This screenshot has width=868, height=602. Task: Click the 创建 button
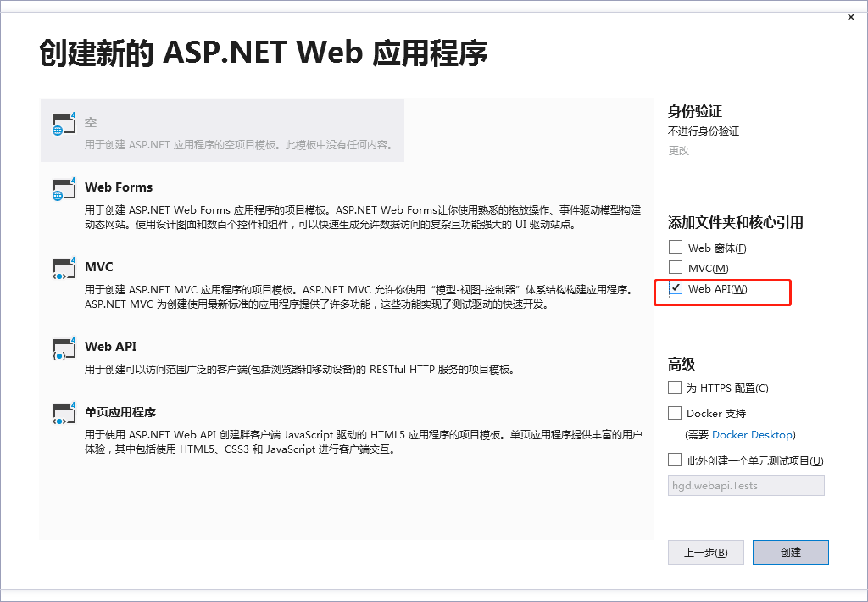click(790, 552)
